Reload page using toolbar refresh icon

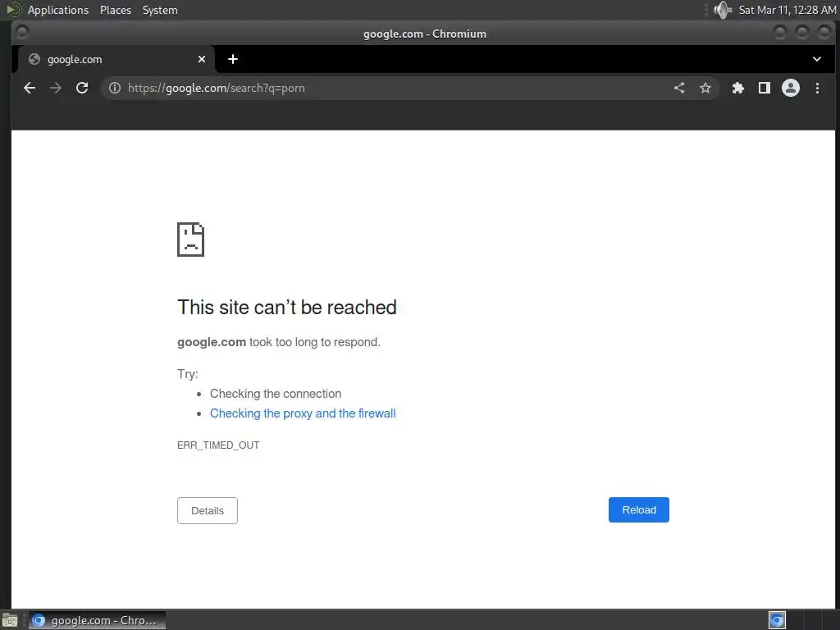(x=82, y=88)
